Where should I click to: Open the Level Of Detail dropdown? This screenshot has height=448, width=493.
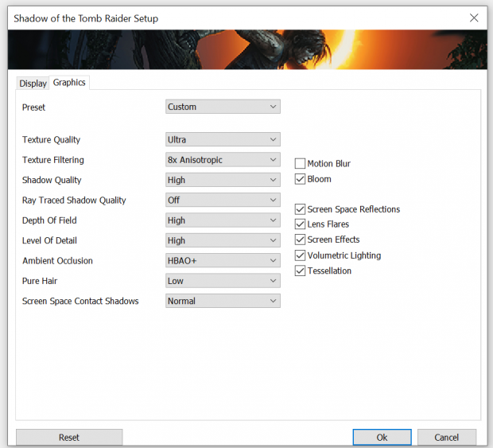tap(223, 240)
